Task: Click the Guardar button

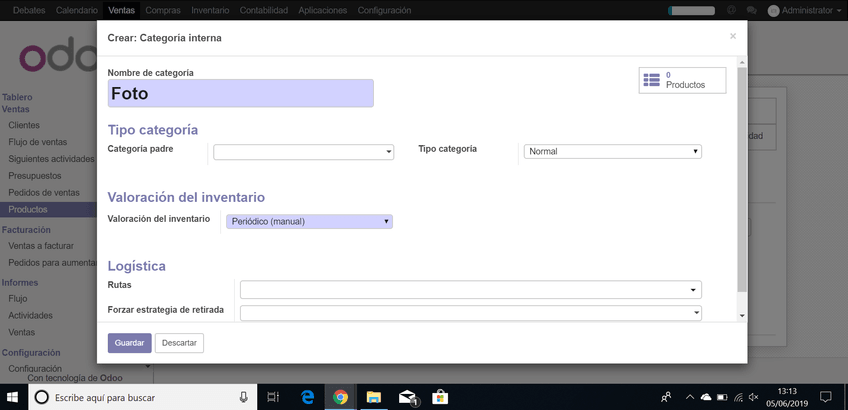Action: pyautogui.click(x=129, y=343)
